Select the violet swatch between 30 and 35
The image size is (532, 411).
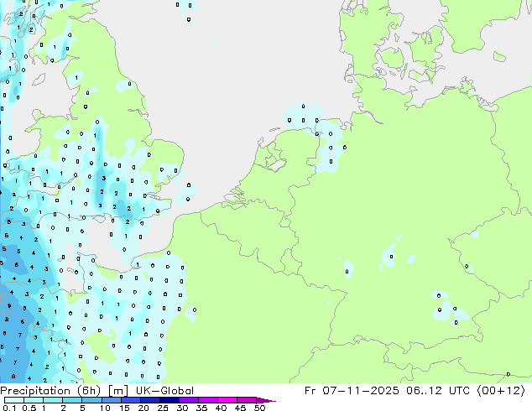(189, 400)
